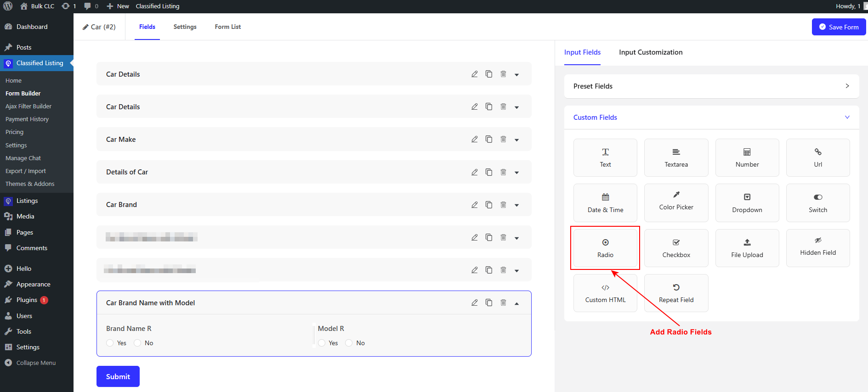
Task: Add a Switch custom field
Action: click(x=818, y=203)
